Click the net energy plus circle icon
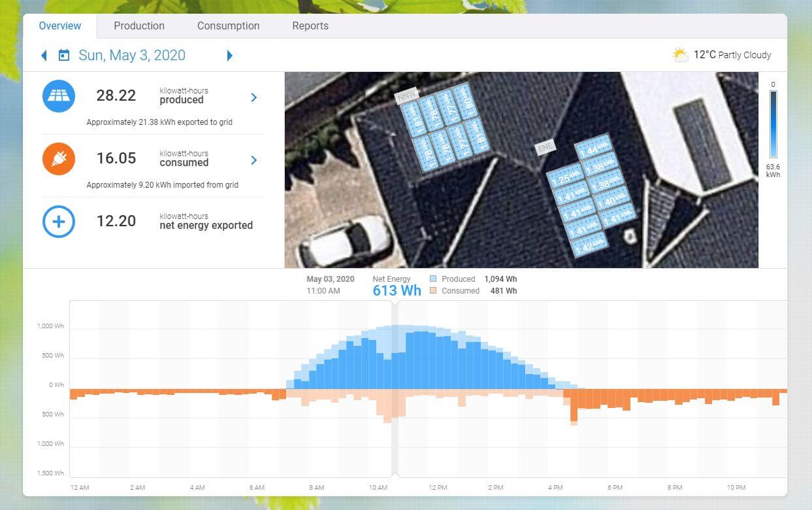The height and width of the screenshot is (510, 812). pyautogui.click(x=59, y=222)
